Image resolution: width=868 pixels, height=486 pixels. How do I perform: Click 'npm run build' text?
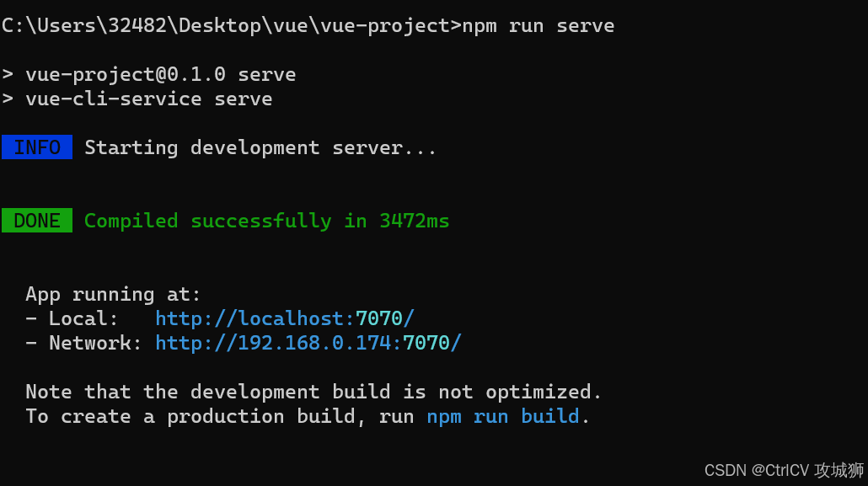click(502, 416)
